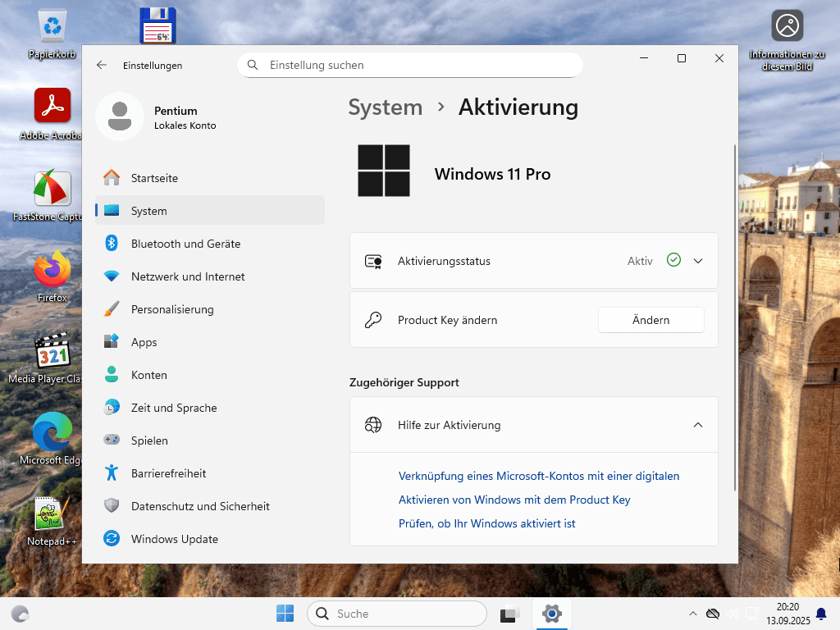
Task: Click the Lokales Konto label
Action: pos(185,126)
